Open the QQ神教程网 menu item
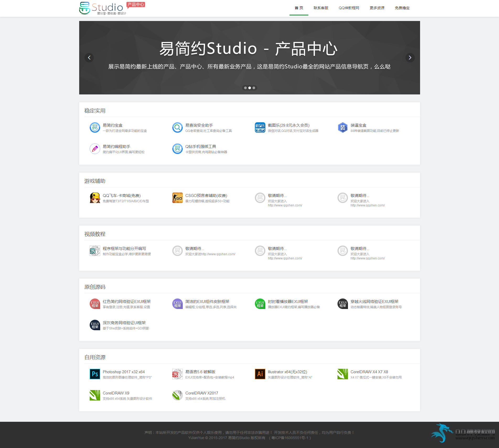This screenshot has height=448, width=499. coord(349,8)
